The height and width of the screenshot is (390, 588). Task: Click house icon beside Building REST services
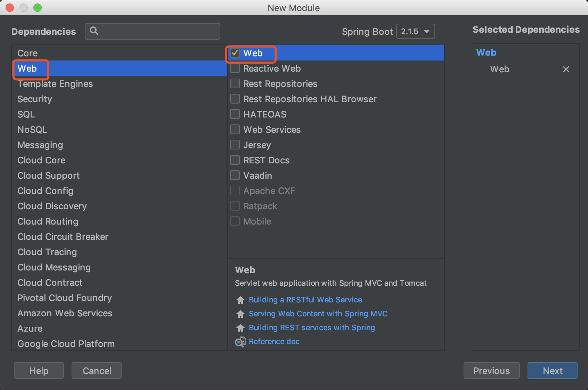coord(240,328)
